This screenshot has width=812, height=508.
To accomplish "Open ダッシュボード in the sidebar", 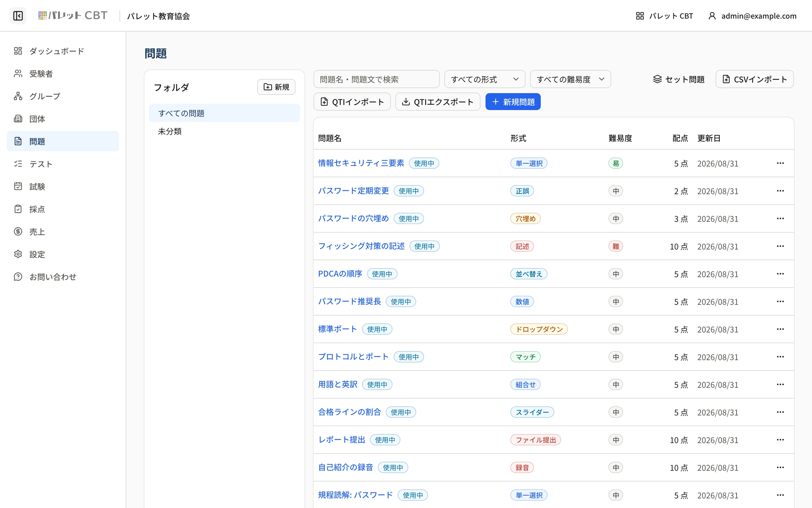I will click(x=63, y=51).
